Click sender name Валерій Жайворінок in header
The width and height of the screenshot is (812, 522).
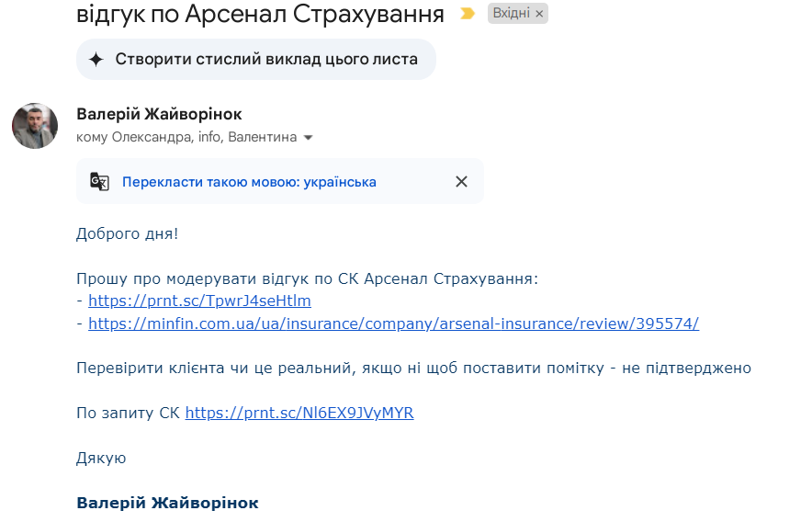(x=160, y=114)
